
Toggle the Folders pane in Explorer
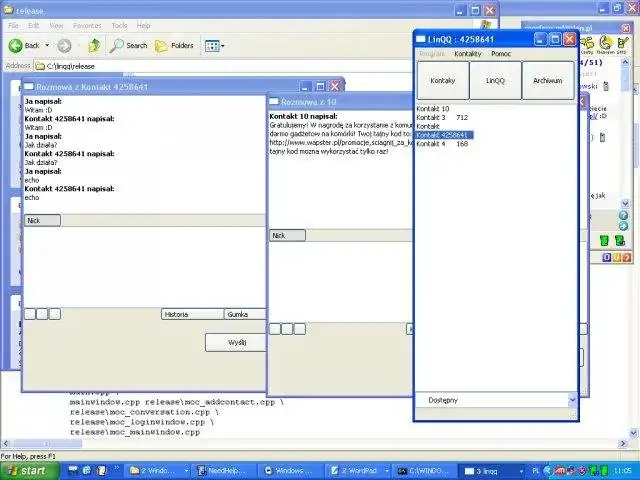174,45
